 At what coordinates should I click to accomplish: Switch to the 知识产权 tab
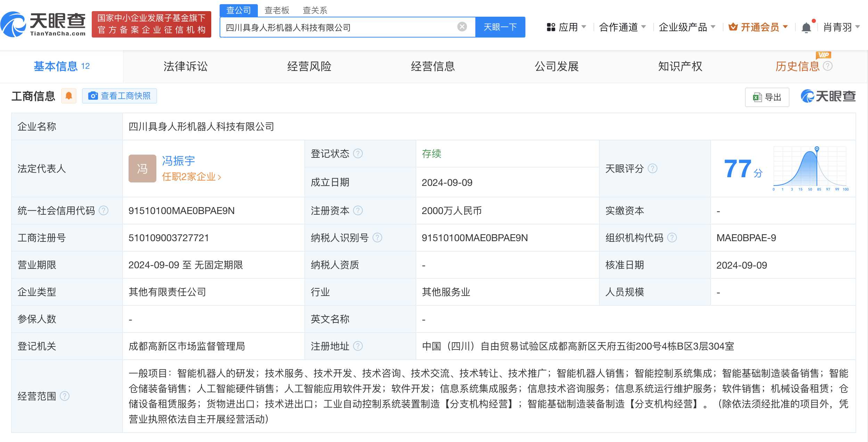pyautogui.click(x=680, y=66)
